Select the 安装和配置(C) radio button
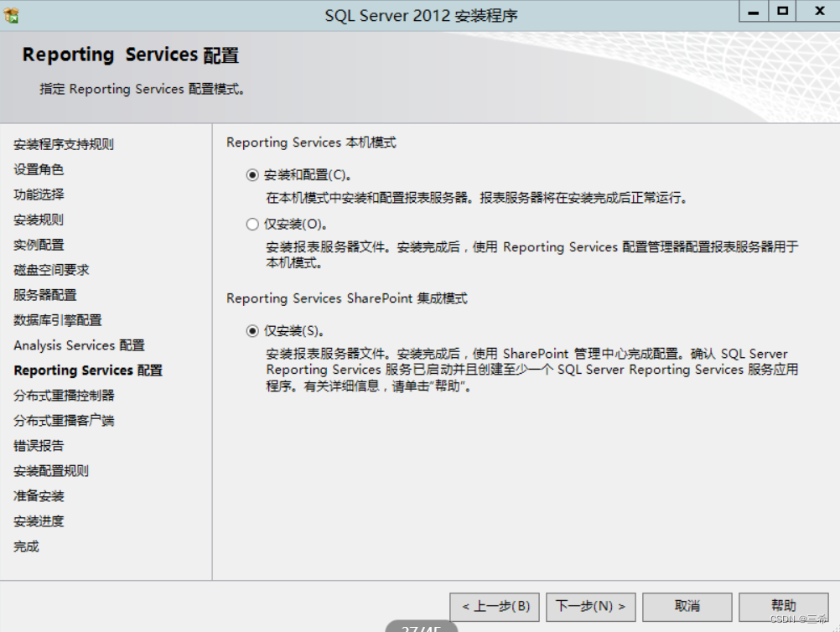 [x=251, y=176]
